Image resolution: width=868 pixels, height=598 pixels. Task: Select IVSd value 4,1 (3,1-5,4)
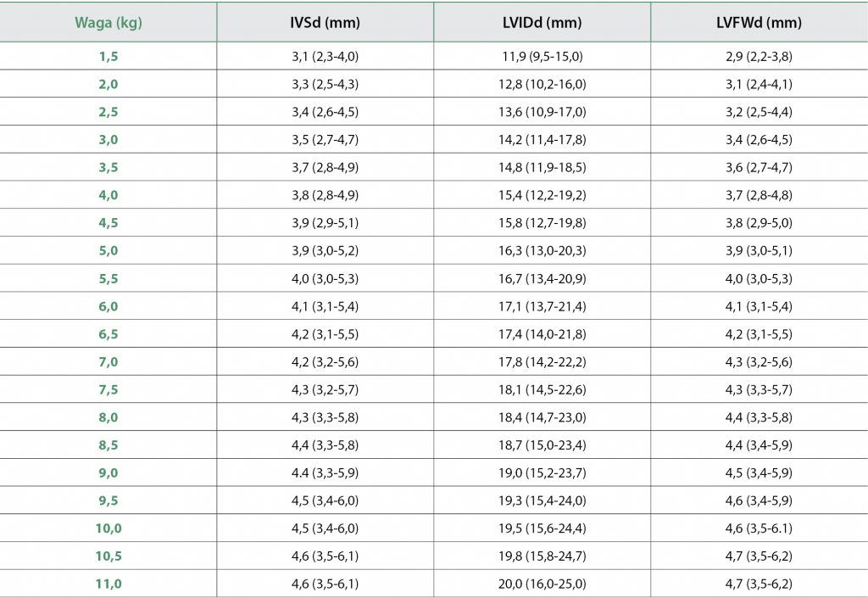coord(325,306)
